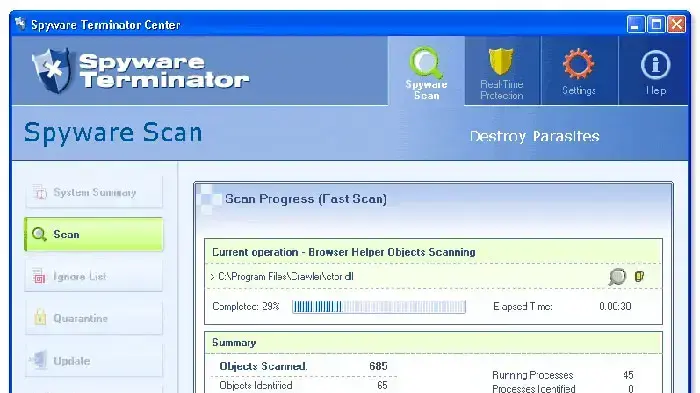
Task: Switch to Real-Time Protection tab
Action: (x=503, y=71)
